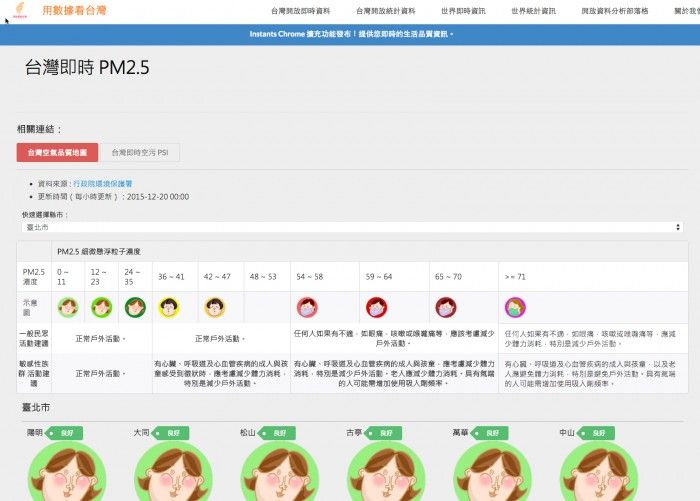Click the >=71 purple masked face icon

pos(515,307)
